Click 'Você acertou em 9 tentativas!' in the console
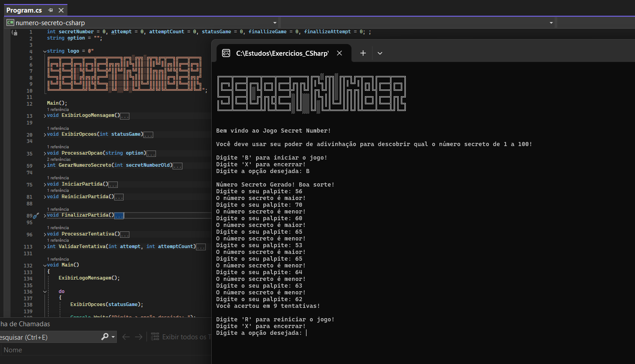This screenshot has height=364, width=635. pos(268,306)
